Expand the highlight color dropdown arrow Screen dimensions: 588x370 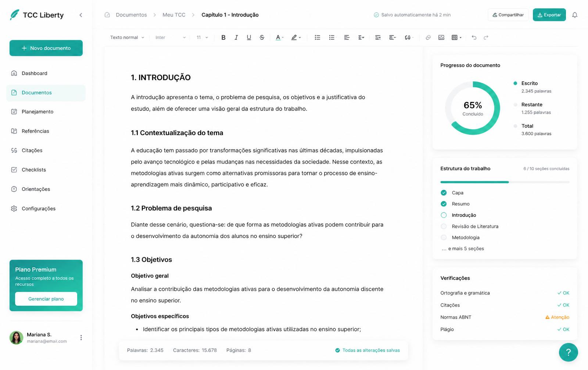[300, 38]
